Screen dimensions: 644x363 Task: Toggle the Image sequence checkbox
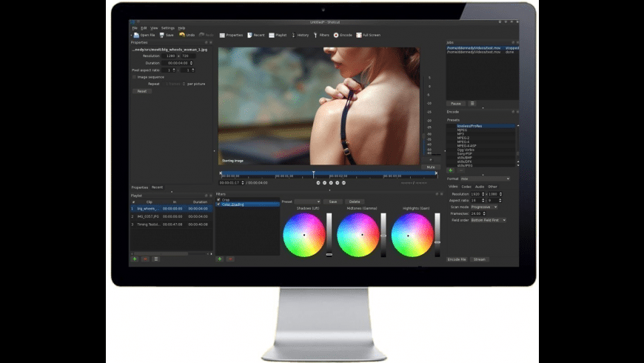pyautogui.click(x=134, y=77)
